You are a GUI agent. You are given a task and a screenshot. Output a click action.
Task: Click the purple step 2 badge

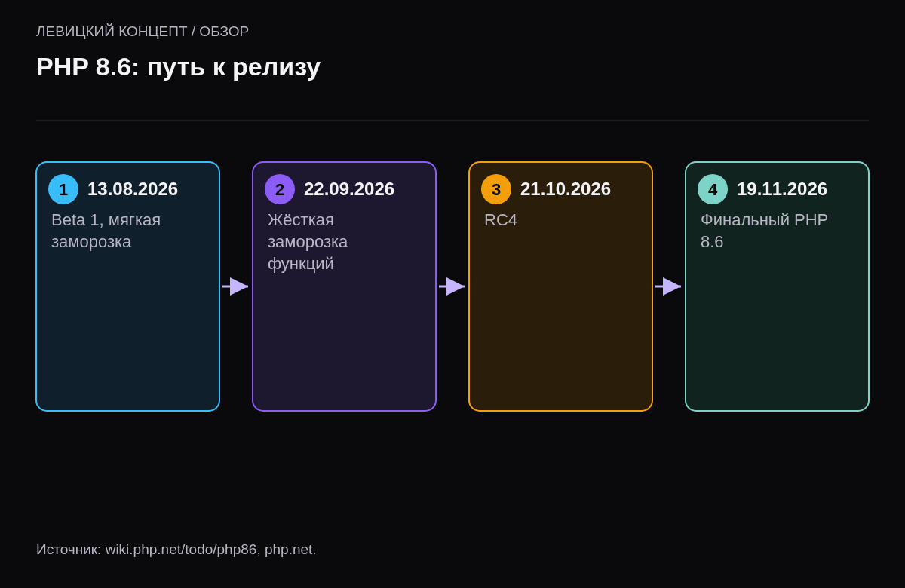[280, 189]
